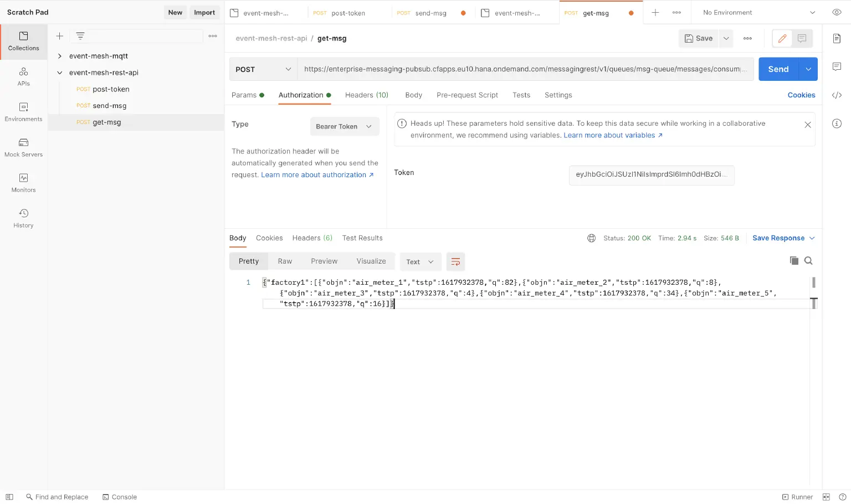This screenshot has width=851, height=504.
Task: Open the Pre-request Script tab
Action: [x=467, y=95]
